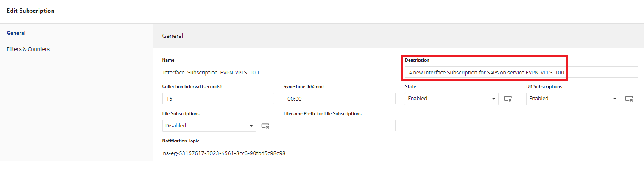
Task: Open the State dropdown
Action: (x=451, y=99)
